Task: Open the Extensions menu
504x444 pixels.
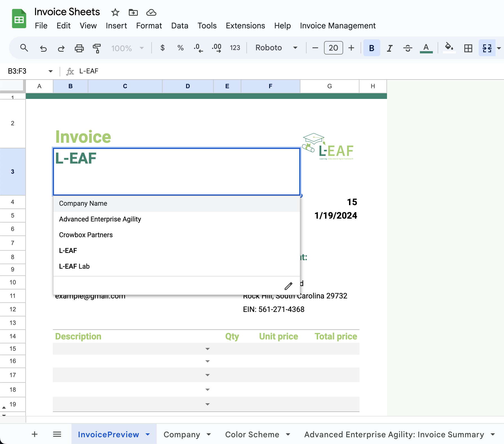Action: (245, 26)
